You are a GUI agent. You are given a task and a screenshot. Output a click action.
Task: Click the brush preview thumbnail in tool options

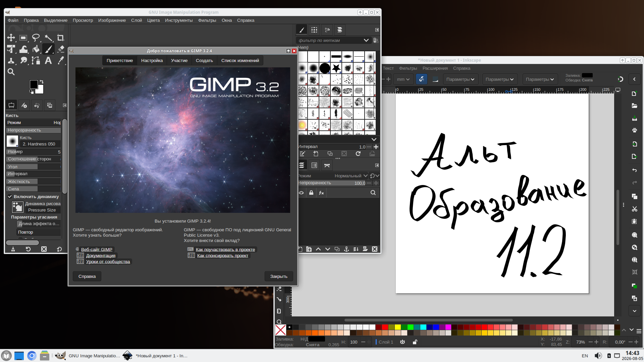click(12, 141)
